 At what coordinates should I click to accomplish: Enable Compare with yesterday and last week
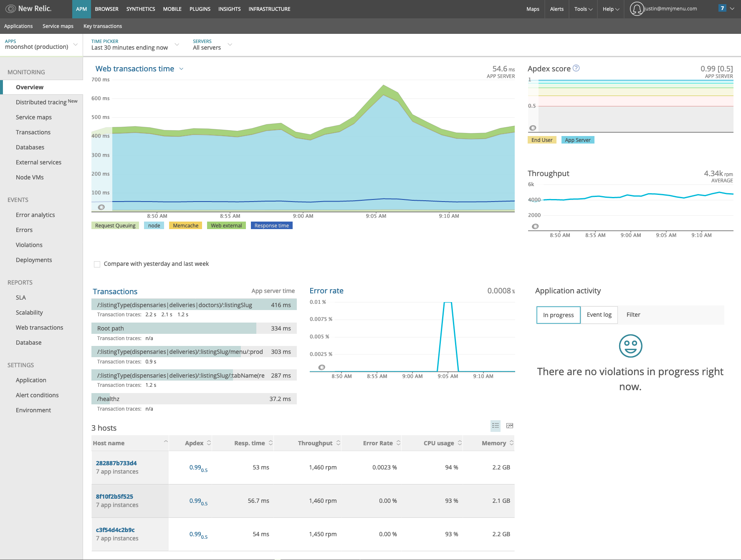[97, 264]
